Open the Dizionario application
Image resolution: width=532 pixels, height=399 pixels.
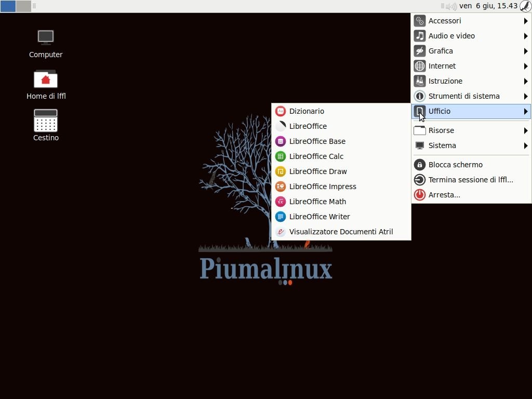click(306, 111)
